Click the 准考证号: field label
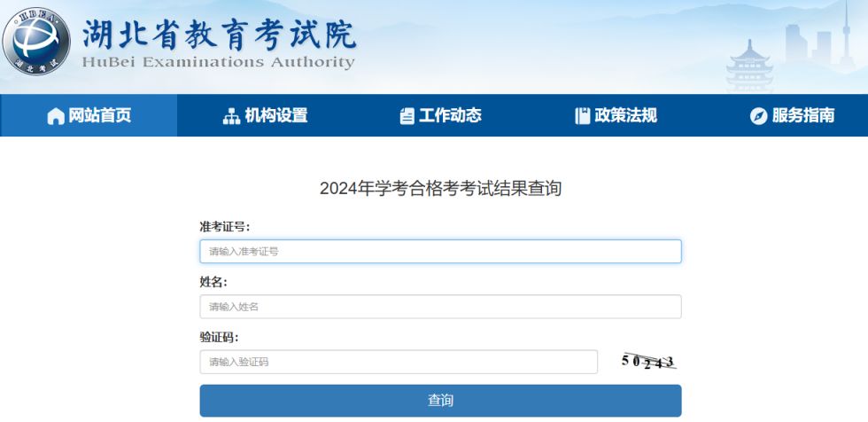Image resolution: width=868 pixels, height=422 pixels. (225, 226)
